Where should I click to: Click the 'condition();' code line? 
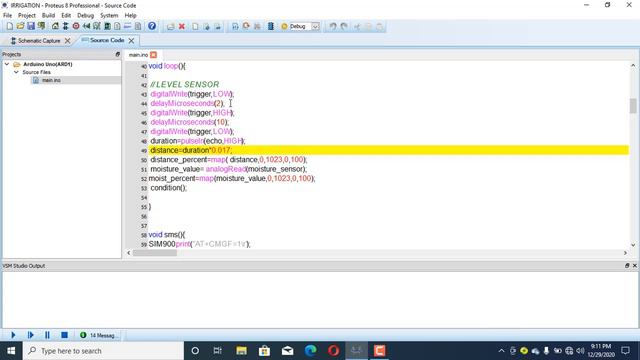pyautogui.click(x=169, y=188)
